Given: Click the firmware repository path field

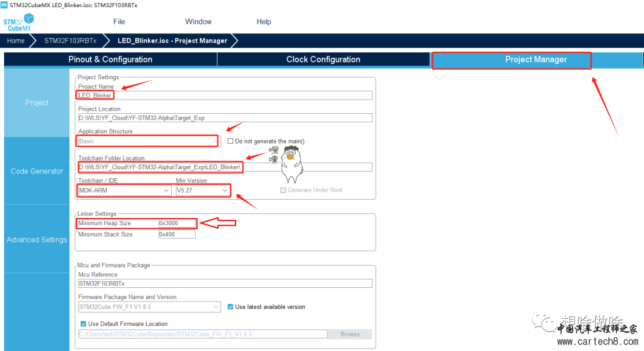Looking at the screenshot, I should point(203,334).
